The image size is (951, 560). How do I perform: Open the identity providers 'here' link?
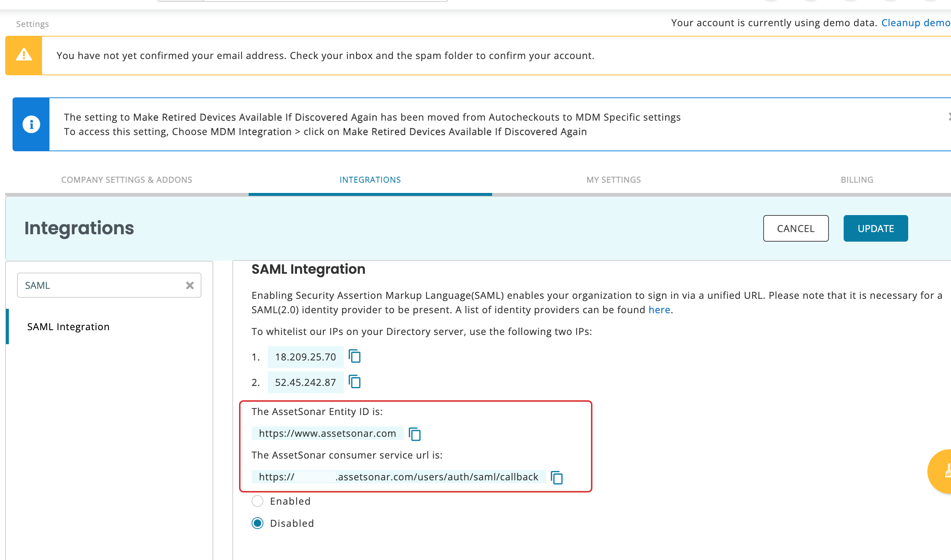click(659, 310)
